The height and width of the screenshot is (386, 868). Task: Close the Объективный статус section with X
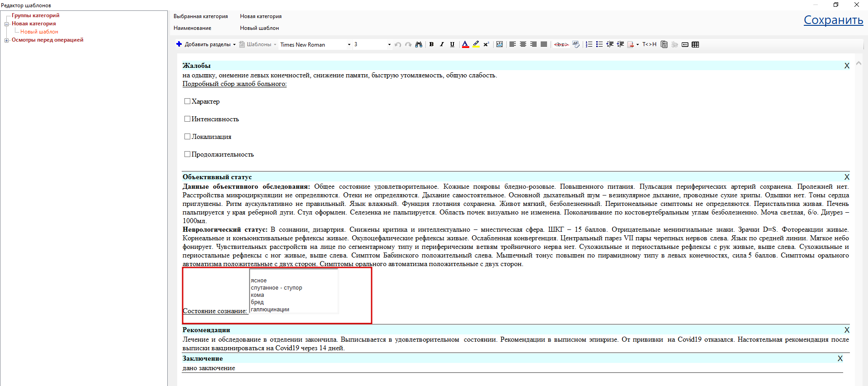pos(847,177)
